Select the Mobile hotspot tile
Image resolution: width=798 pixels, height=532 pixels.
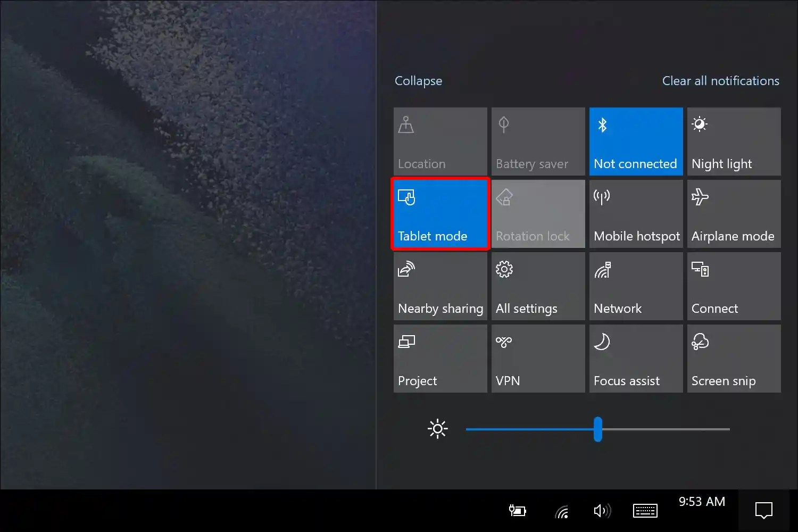click(x=636, y=213)
